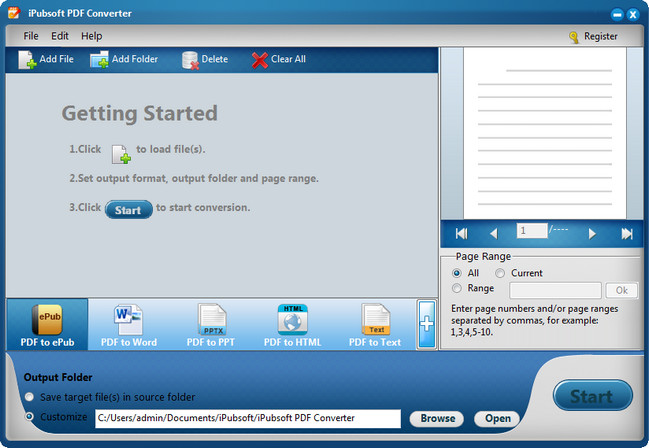649x448 pixels.
Task: Expand more formats with the plus button
Action: click(426, 325)
